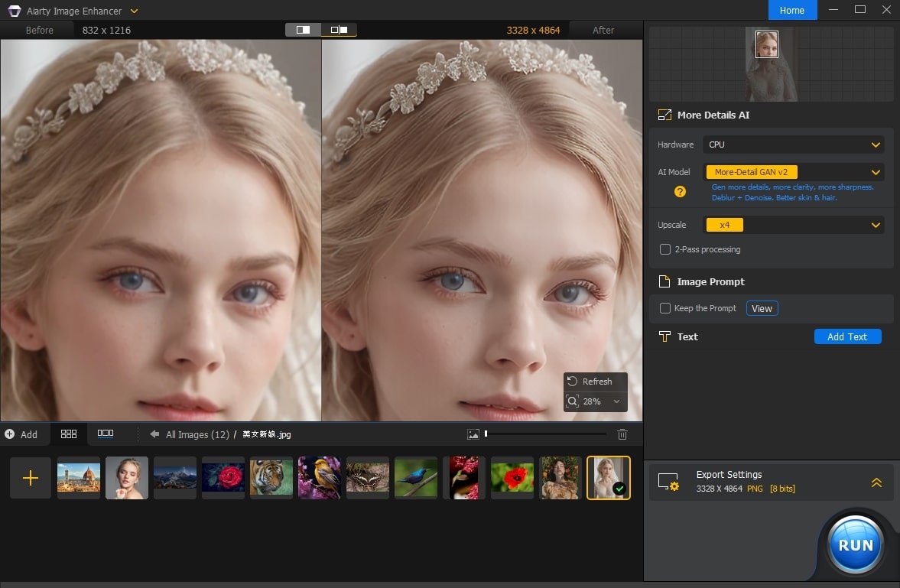Click the Before label tab

tap(39, 31)
